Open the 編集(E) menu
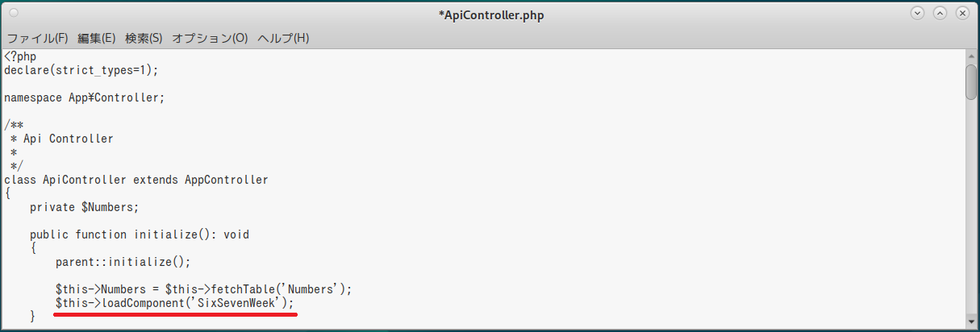 [97, 38]
